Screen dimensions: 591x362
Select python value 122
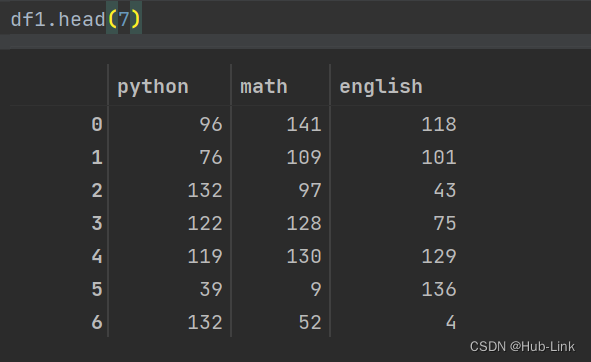[x=205, y=223]
